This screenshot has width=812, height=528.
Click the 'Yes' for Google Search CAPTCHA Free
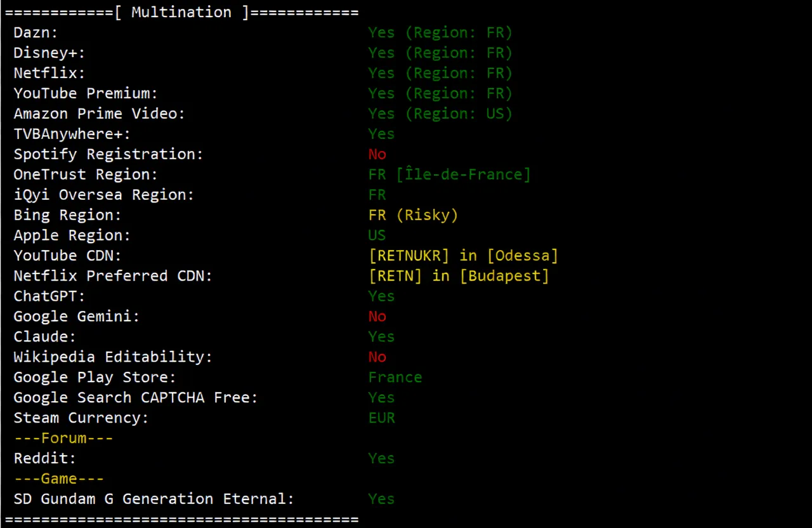(x=381, y=398)
